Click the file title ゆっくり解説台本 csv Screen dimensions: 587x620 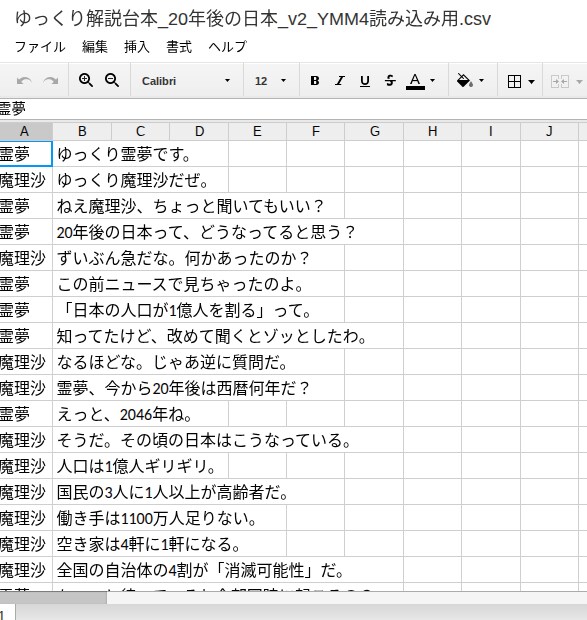(x=253, y=19)
